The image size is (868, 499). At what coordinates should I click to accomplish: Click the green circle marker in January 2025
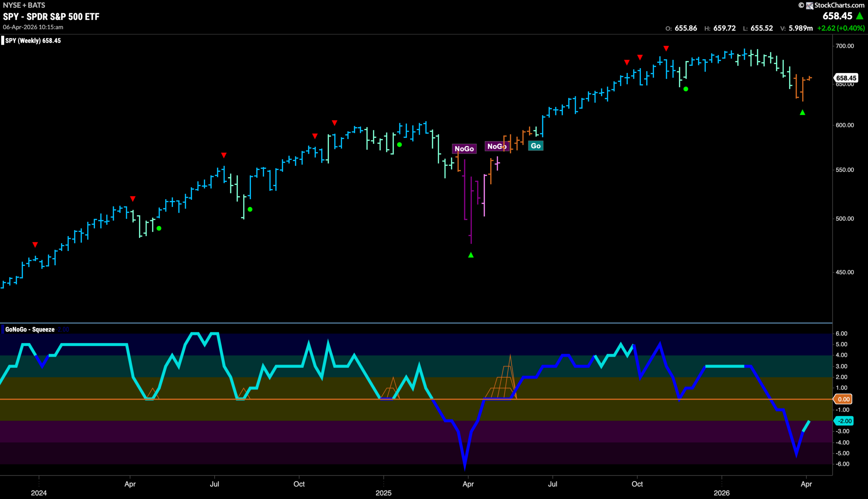pyautogui.click(x=399, y=145)
